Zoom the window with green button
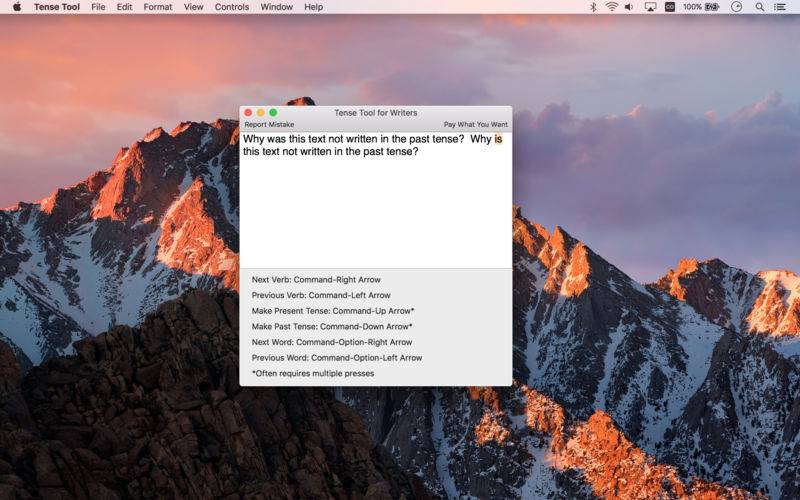The image size is (800, 500). point(273,112)
